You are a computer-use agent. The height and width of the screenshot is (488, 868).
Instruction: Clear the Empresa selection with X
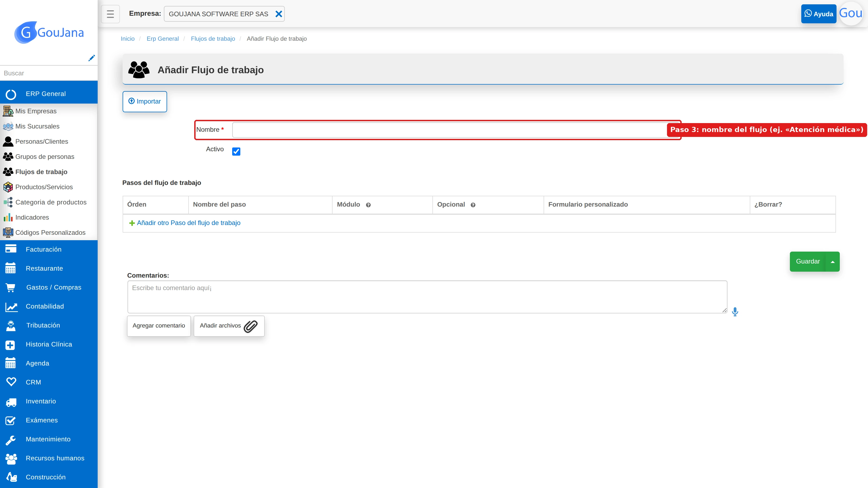pyautogui.click(x=279, y=14)
